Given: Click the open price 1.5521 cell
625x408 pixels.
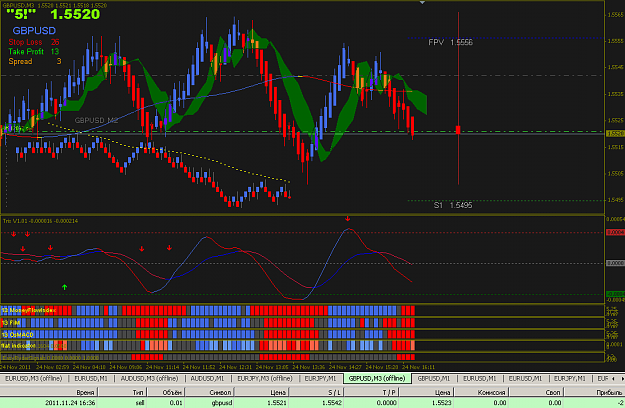Looking at the screenshot, I should (x=277, y=402).
